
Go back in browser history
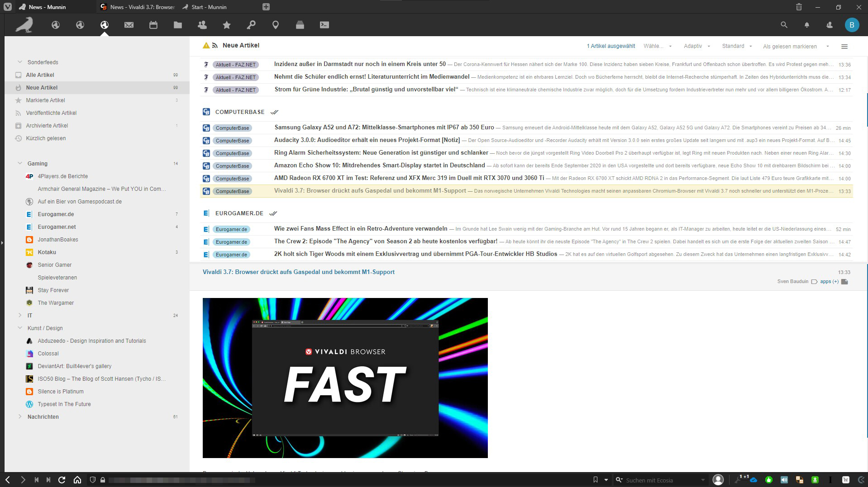click(x=8, y=480)
